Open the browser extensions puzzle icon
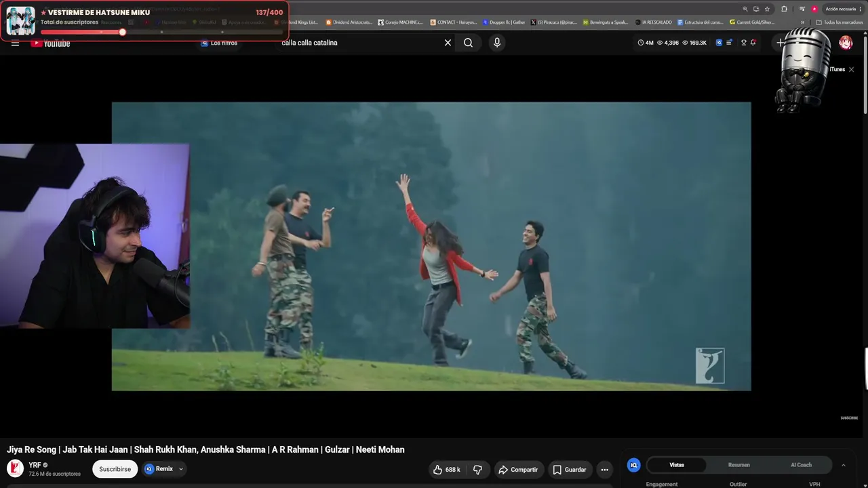Screen dimensions: 868x488 pyautogui.click(x=784, y=9)
